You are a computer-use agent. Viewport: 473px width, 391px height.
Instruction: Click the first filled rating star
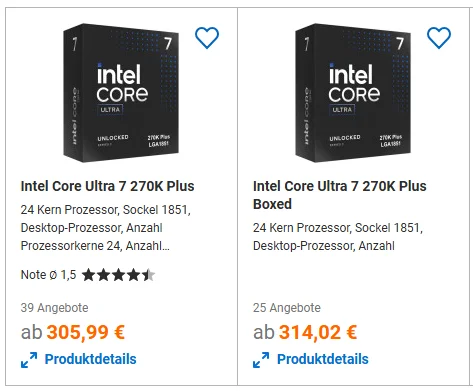[x=89, y=275]
